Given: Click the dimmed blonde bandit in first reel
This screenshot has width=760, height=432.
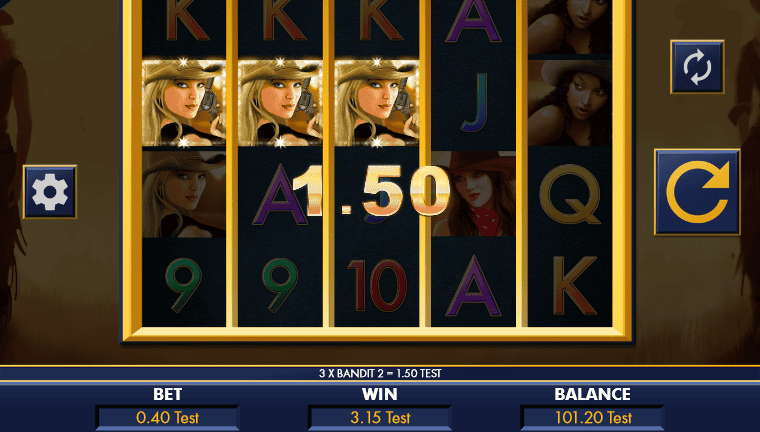Looking at the screenshot, I should tap(184, 194).
